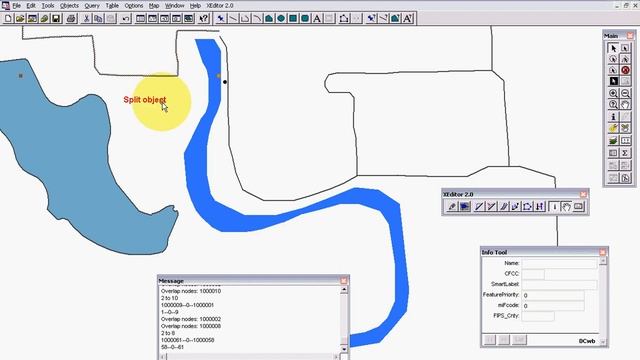
Task: Select the Radius Select tool in Main
Action: (x=613, y=59)
